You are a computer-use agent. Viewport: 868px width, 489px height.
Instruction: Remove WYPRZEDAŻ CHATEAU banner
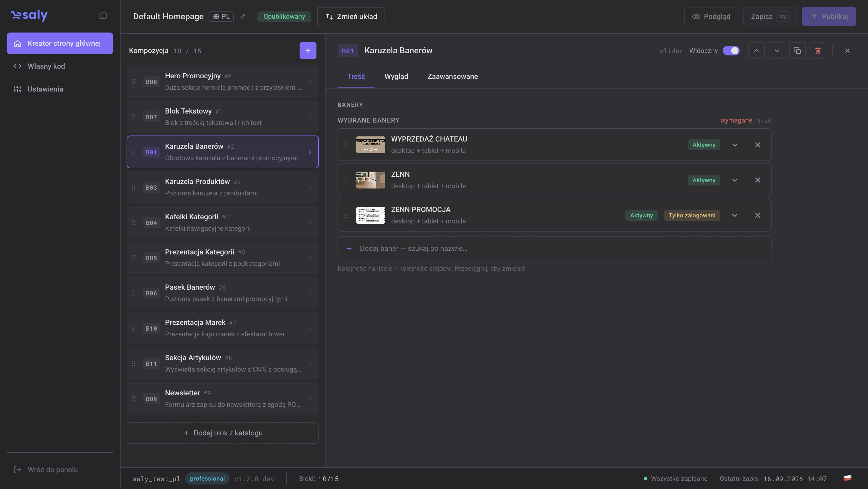pos(757,145)
